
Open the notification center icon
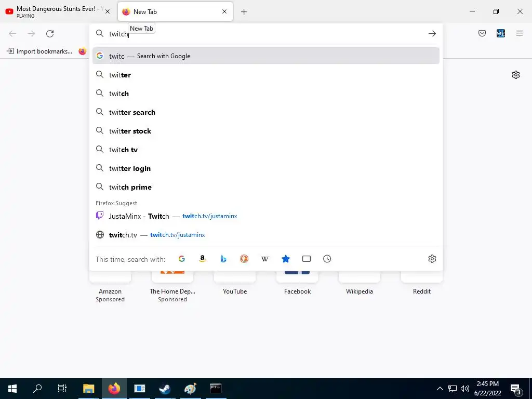516,389
